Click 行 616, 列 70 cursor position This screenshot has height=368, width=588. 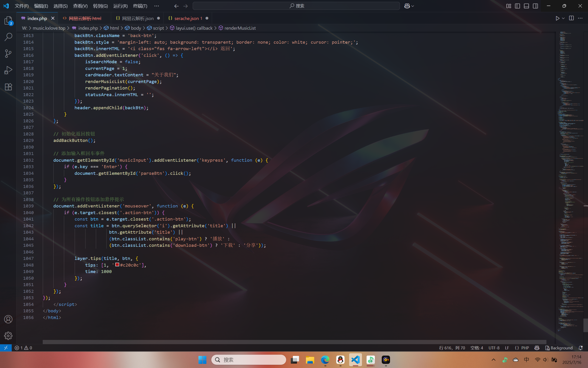click(x=452, y=348)
